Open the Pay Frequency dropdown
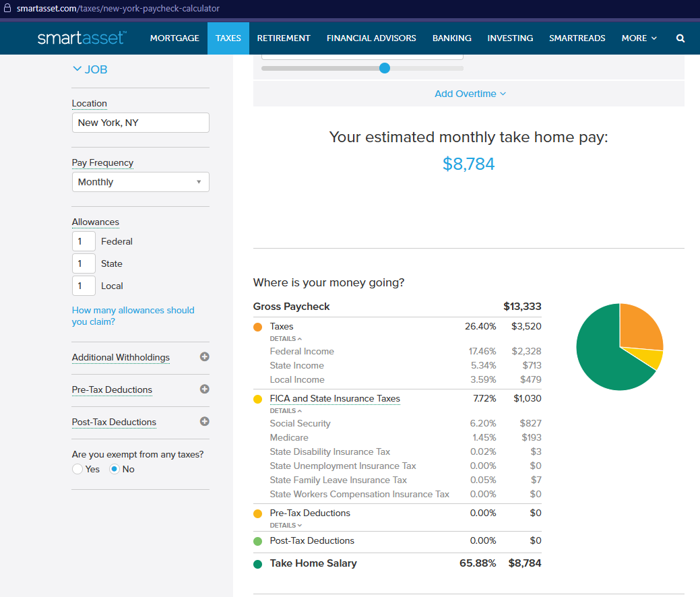Viewport: 700px width, 597px height. (x=140, y=182)
